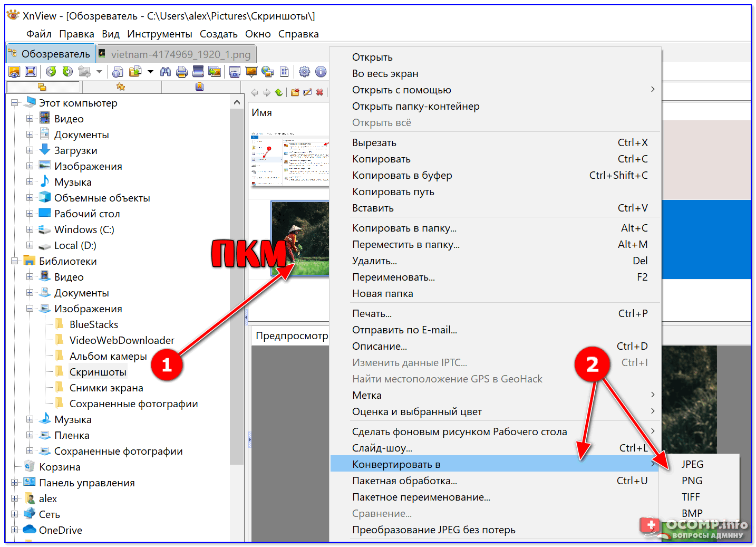
Task: Open settings with the gear icon
Action: coord(304,72)
